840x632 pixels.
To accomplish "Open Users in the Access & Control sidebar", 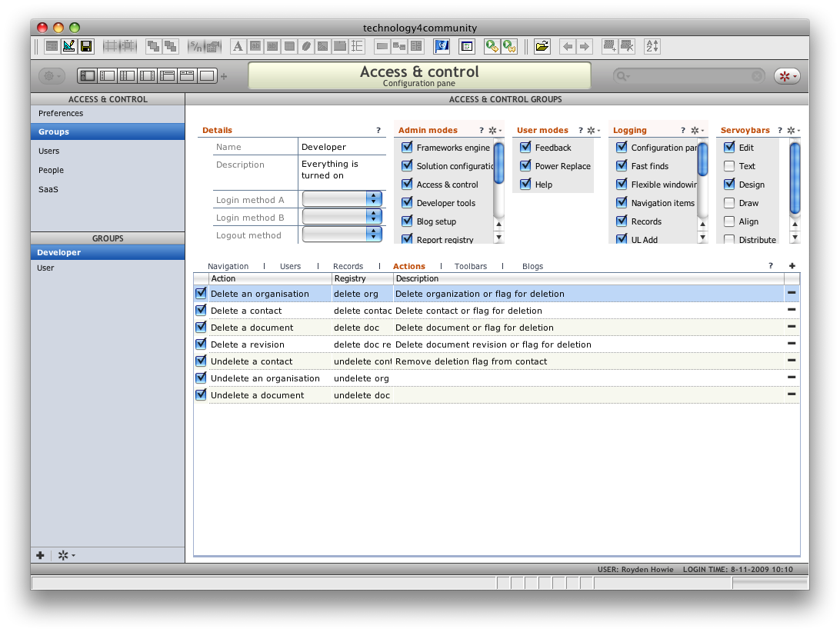I will tap(49, 151).
